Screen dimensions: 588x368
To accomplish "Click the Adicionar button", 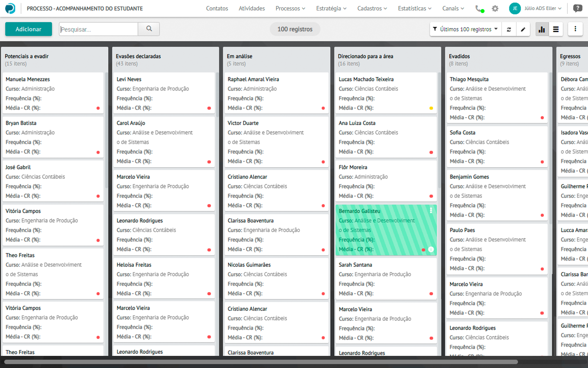I will click(x=29, y=29).
